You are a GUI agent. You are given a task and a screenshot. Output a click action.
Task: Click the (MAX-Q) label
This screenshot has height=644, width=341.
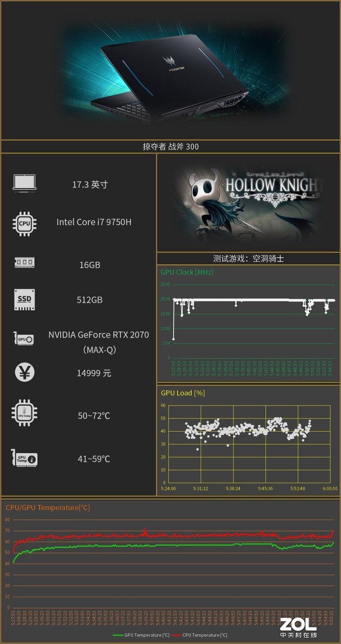[100, 350]
